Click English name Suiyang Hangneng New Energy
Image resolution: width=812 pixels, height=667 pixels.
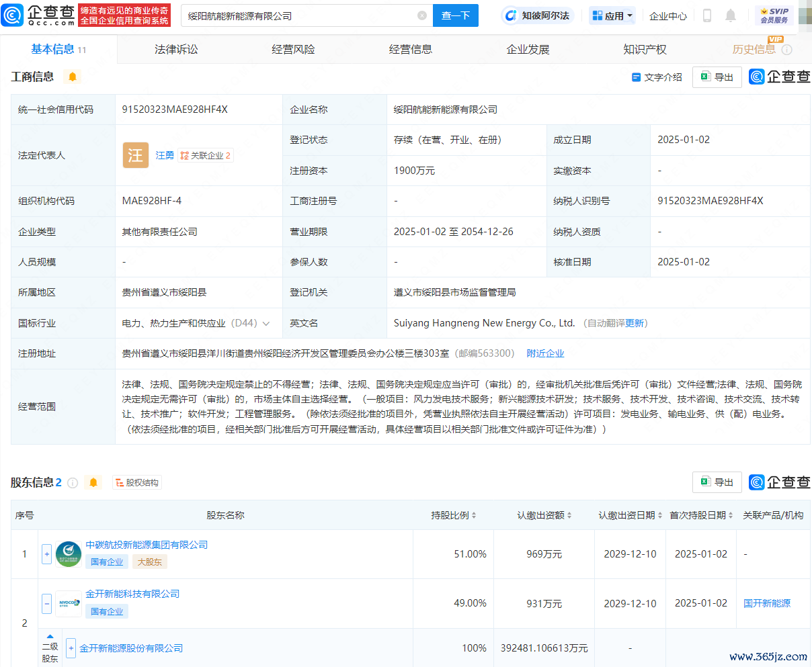click(484, 323)
